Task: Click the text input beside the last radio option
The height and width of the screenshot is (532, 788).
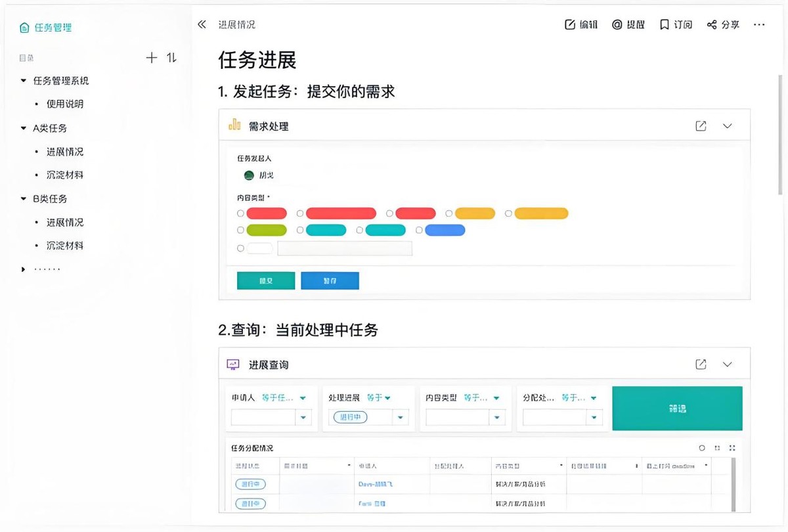Action: coord(345,248)
